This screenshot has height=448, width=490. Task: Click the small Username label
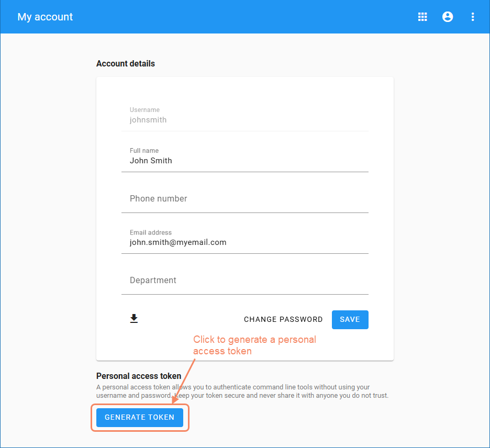click(x=144, y=110)
